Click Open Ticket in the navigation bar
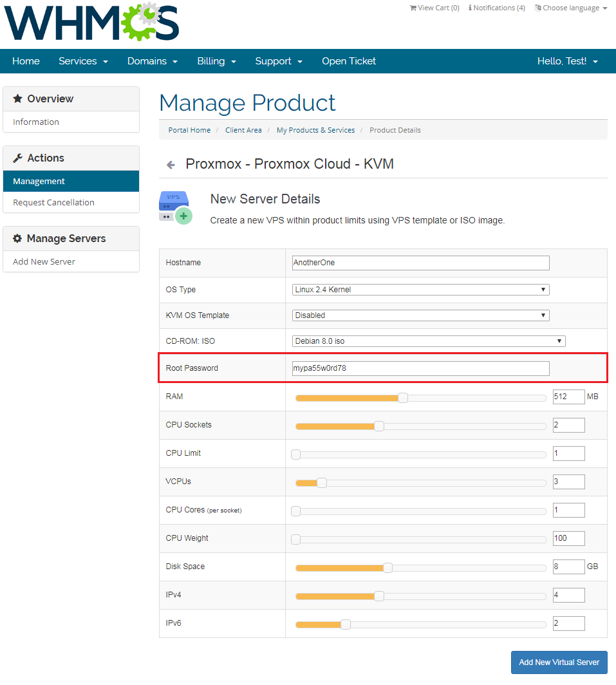 coord(349,61)
